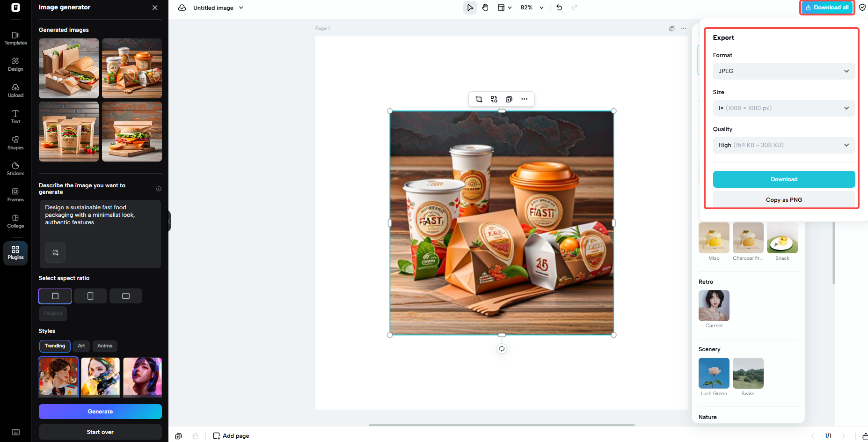Switch to the Anime styles tab

[x=105, y=346]
